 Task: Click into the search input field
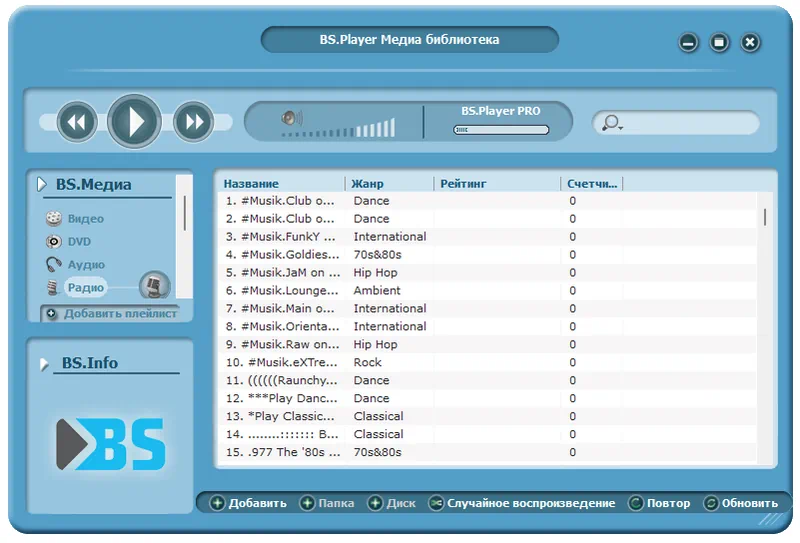point(691,122)
